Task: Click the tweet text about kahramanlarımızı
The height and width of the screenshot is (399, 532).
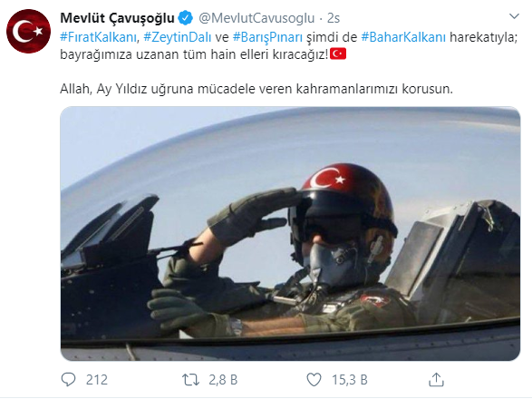Action: coord(256,89)
